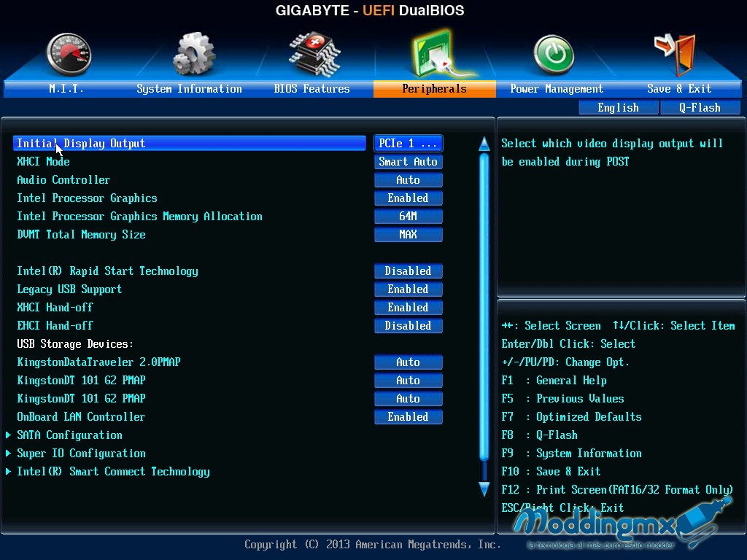Open the Initial Display Output value PCIe 1

coord(409,144)
